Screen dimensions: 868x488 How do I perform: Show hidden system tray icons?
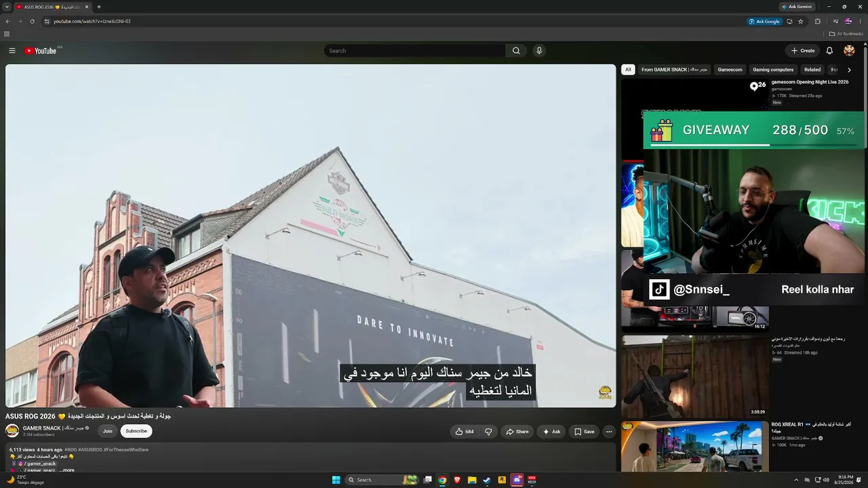point(796,480)
